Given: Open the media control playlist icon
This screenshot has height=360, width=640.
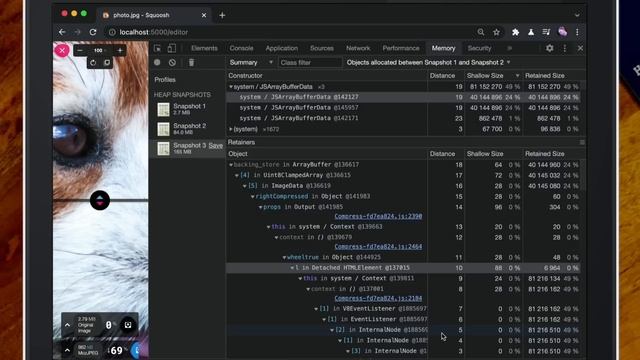Looking at the screenshot, I should coord(546,32).
